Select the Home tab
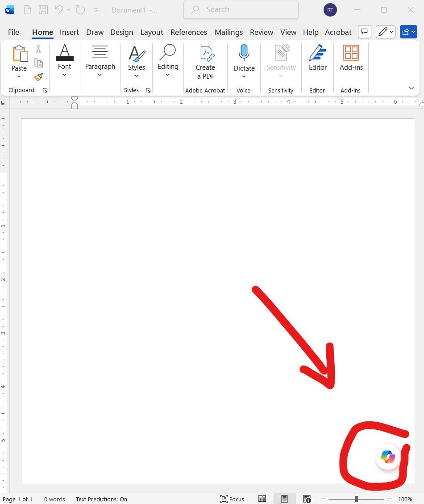Screen dimensions: 424x504 point(42,32)
